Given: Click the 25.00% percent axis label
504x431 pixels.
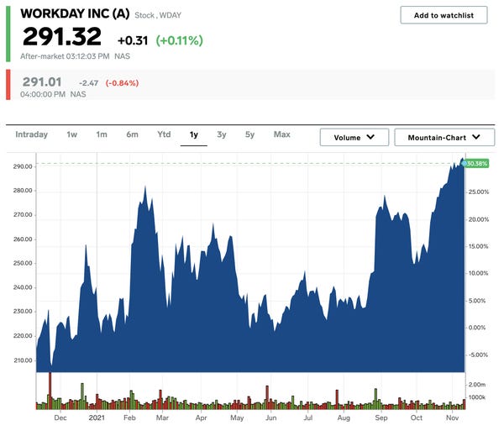Looking at the screenshot, I should [x=478, y=192].
